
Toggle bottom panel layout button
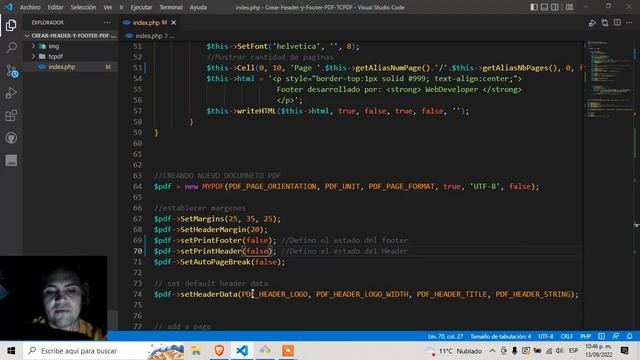(544, 7)
